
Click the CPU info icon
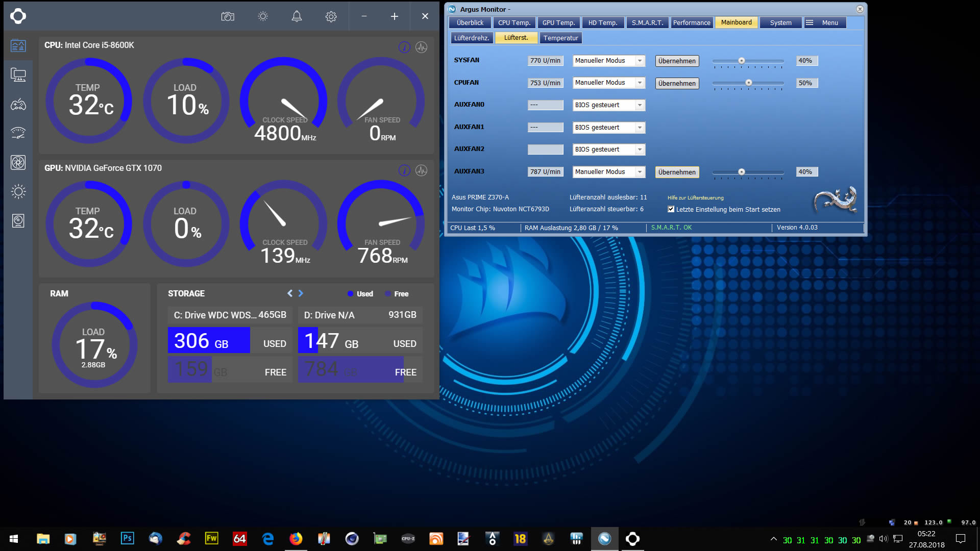click(x=404, y=47)
